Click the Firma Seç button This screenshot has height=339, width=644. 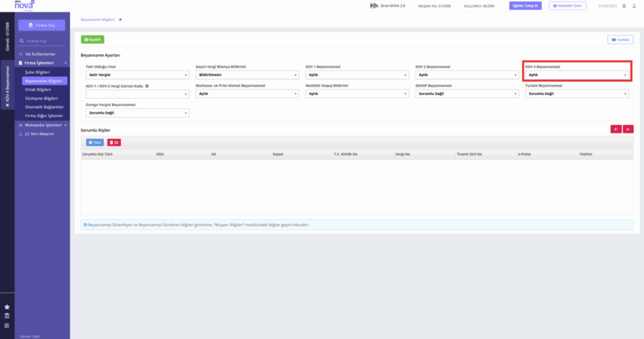click(42, 25)
